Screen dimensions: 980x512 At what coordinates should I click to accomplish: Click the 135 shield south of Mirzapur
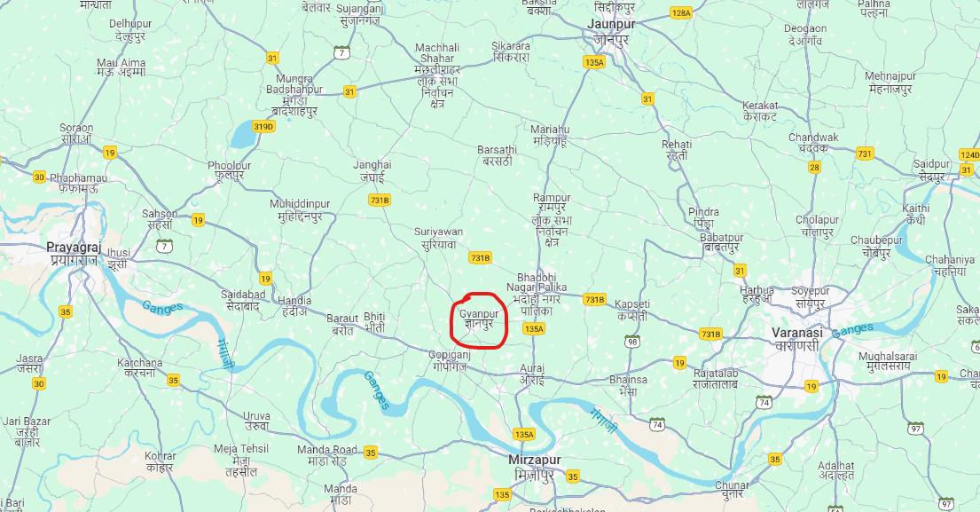pos(502,494)
